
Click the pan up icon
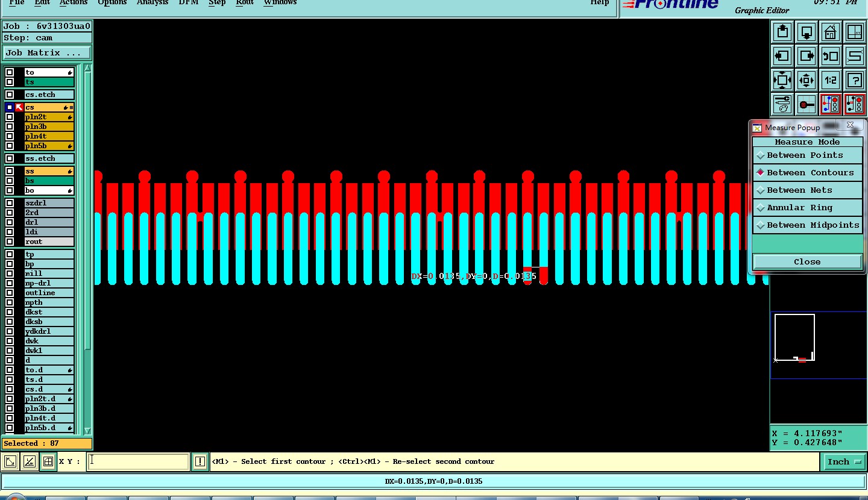tap(782, 32)
